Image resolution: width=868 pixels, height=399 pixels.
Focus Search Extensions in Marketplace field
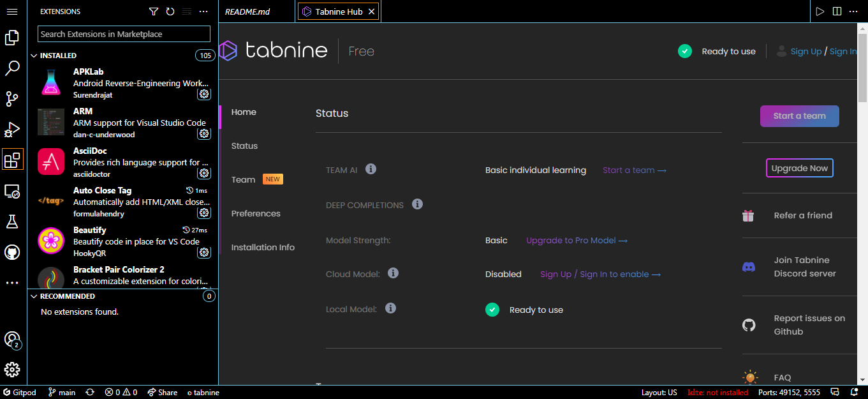[124, 34]
